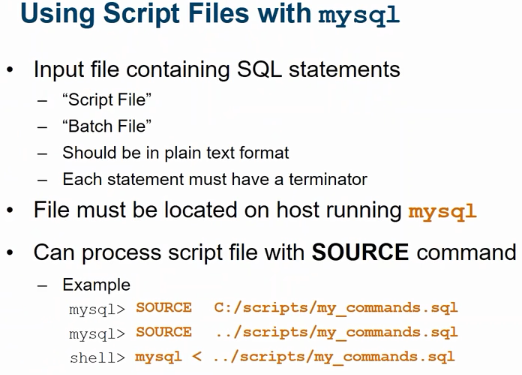Click the slide title 'Using Script Files with mysql'
This screenshot has width=522, height=375.
210,14
